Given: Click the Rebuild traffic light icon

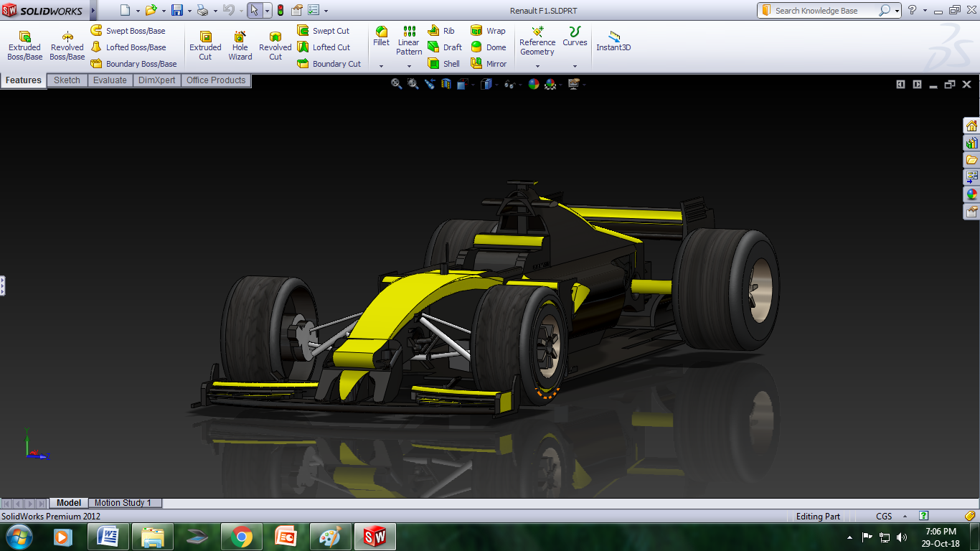Looking at the screenshot, I should click(x=280, y=11).
